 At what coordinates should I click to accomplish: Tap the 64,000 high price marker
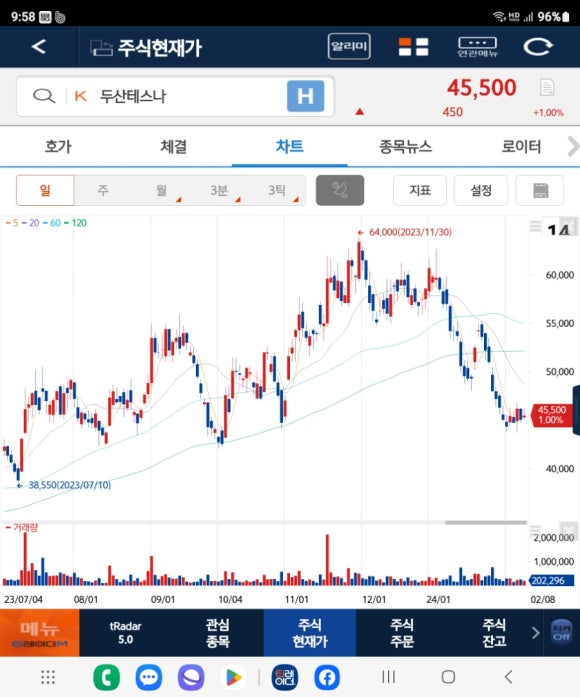click(x=405, y=232)
